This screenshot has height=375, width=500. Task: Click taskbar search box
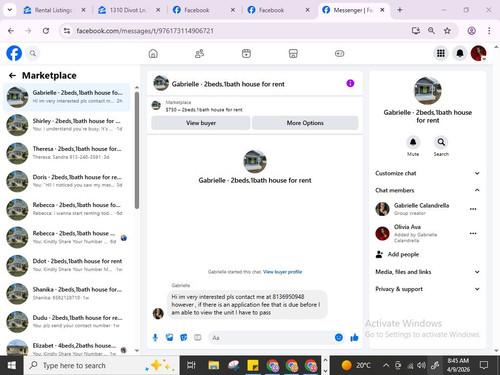pyautogui.click(x=102, y=366)
